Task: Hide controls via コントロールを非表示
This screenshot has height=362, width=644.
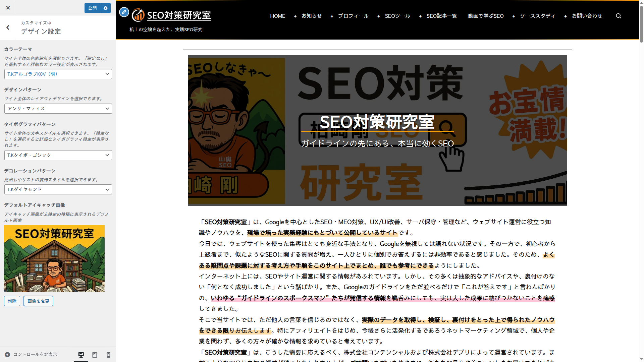Action: [31, 354]
